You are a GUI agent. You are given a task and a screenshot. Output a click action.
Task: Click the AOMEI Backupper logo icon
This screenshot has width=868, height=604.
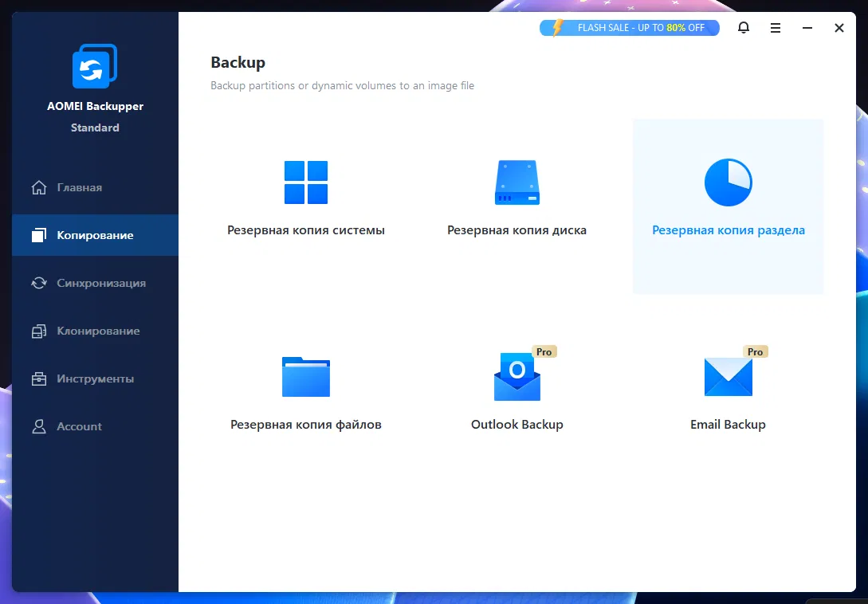pos(95,66)
